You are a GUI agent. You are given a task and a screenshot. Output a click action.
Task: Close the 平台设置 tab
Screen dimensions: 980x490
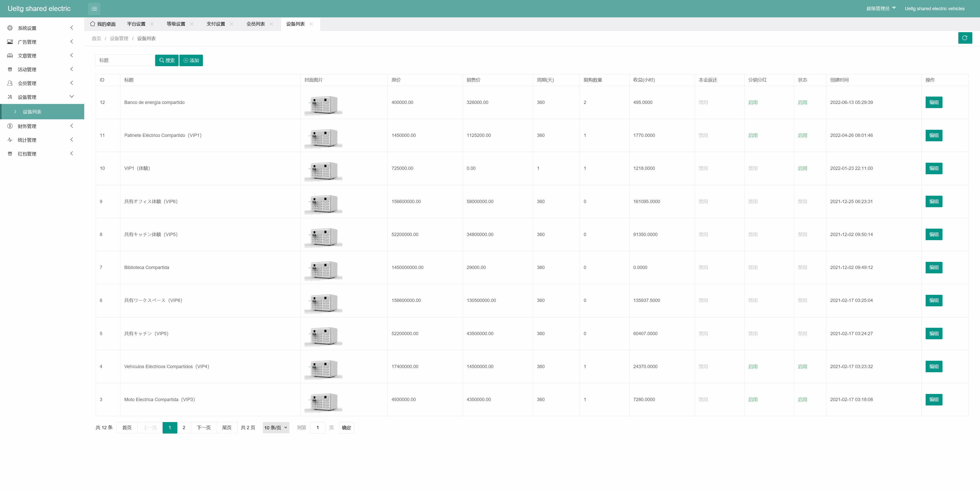point(152,24)
